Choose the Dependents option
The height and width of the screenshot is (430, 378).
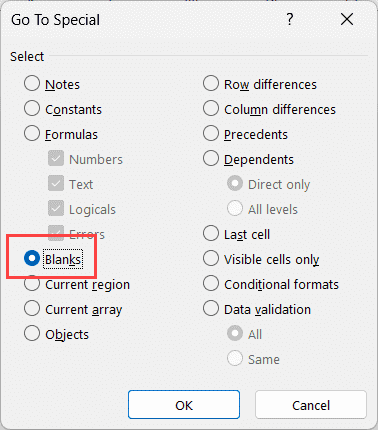tap(211, 159)
